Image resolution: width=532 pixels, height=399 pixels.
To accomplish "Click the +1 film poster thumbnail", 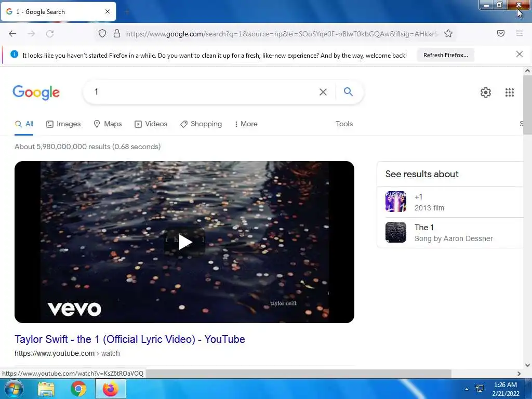I will coord(395,202).
